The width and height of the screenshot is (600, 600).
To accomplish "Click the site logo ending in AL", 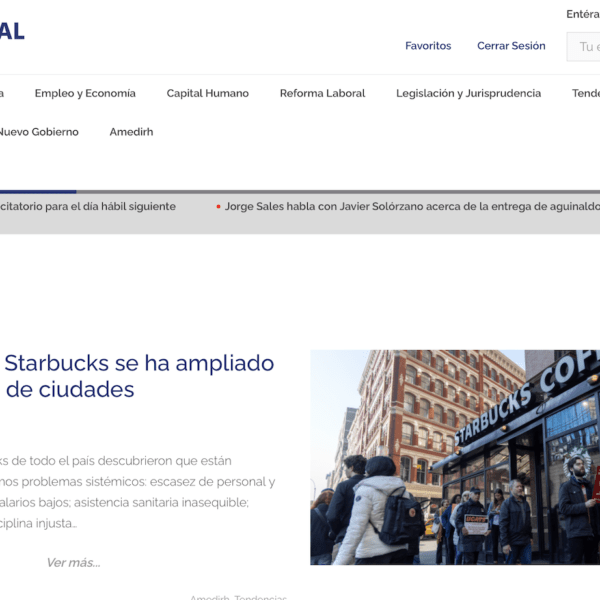I will click(12, 31).
